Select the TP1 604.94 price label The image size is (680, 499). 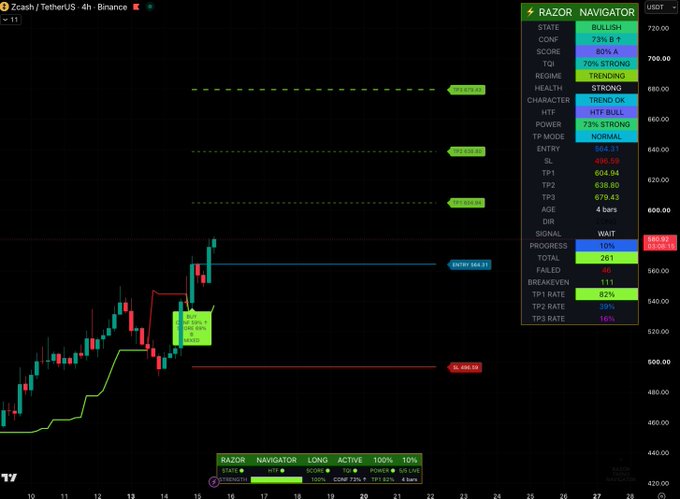pyautogui.click(x=467, y=202)
